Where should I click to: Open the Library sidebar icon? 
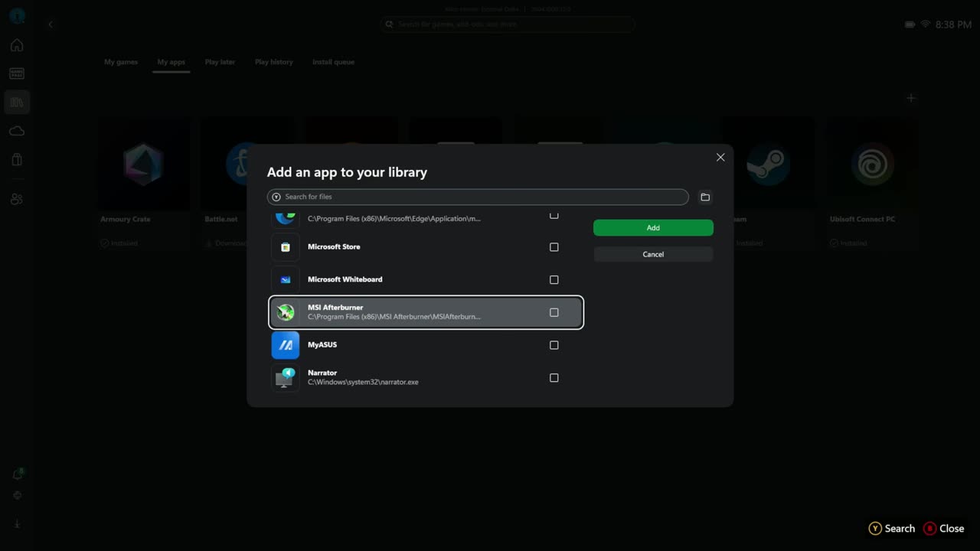click(17, 103)
